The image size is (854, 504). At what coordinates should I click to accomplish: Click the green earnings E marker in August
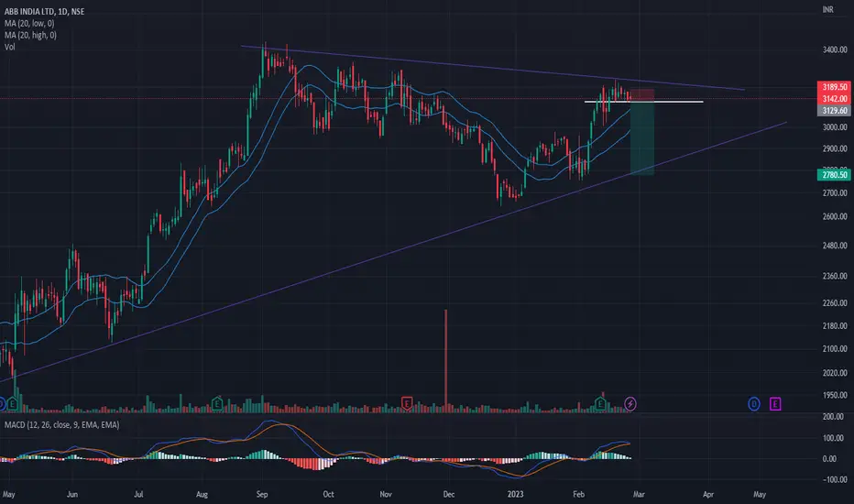point(217,404)
